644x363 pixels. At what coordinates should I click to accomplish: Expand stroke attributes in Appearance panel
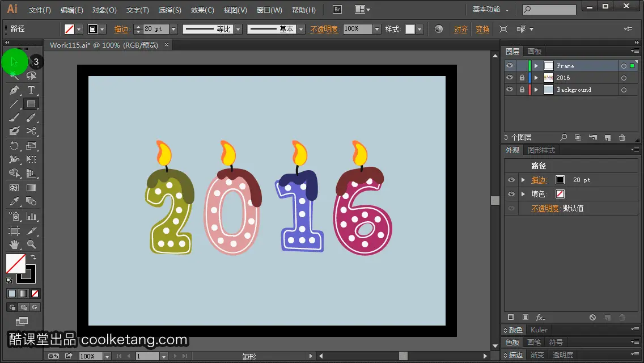[x=523, y=180]
